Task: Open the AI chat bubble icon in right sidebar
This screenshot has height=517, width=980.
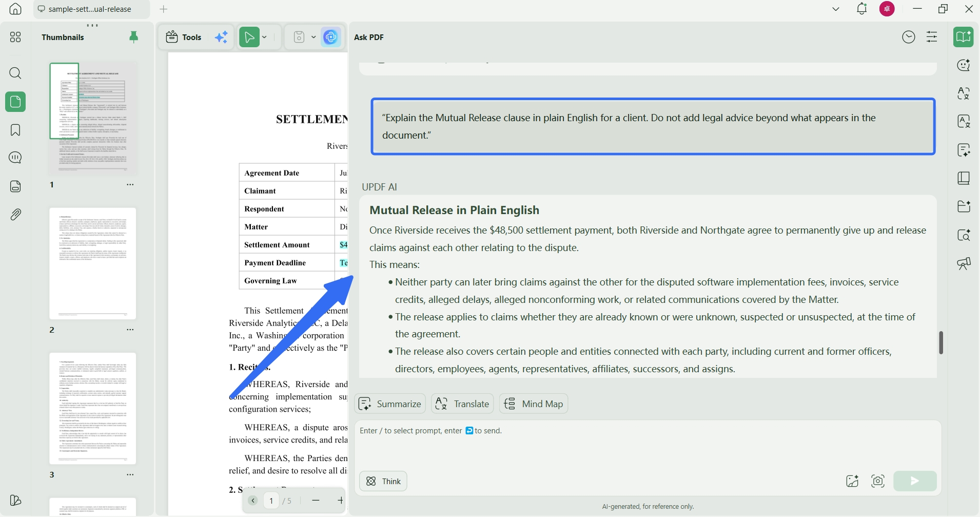Action: click(x=964, y=65)
